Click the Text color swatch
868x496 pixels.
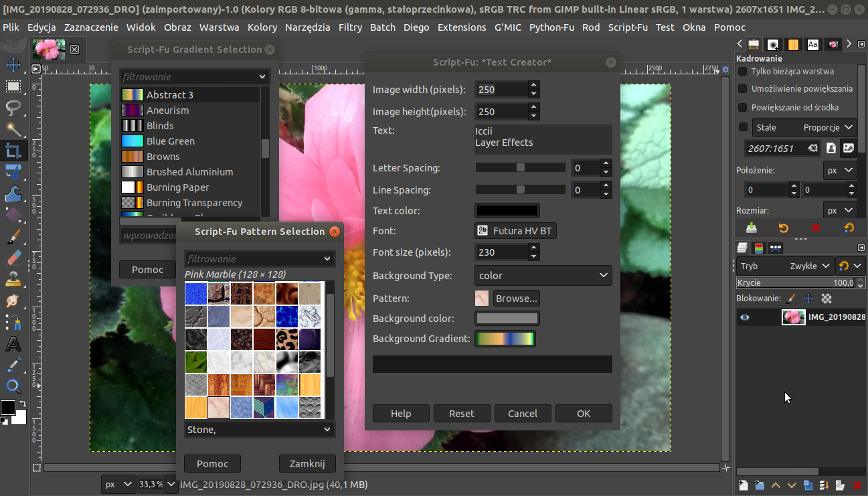click(507, 211)
